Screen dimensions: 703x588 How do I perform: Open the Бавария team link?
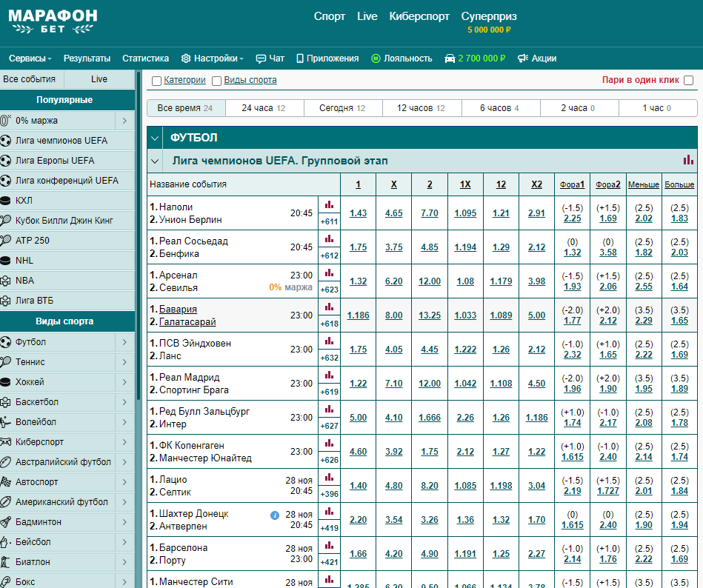[178, 310]
